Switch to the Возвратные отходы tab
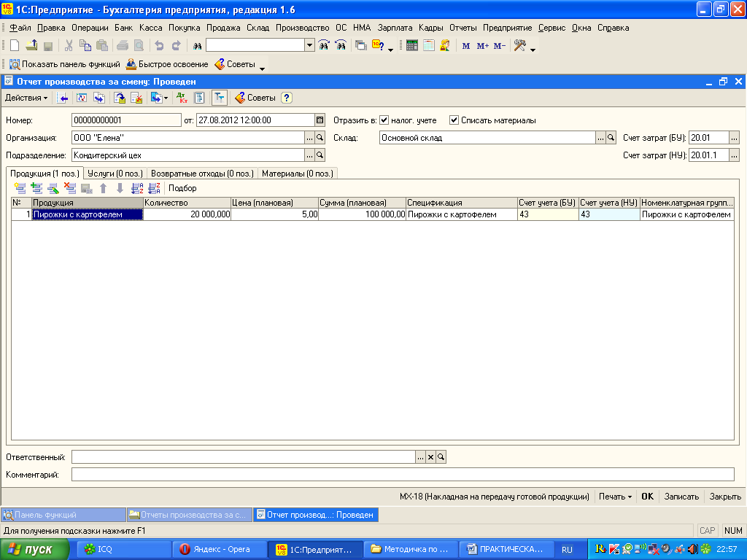This screenshot has height=560, width=747. [x=203, y=174]
